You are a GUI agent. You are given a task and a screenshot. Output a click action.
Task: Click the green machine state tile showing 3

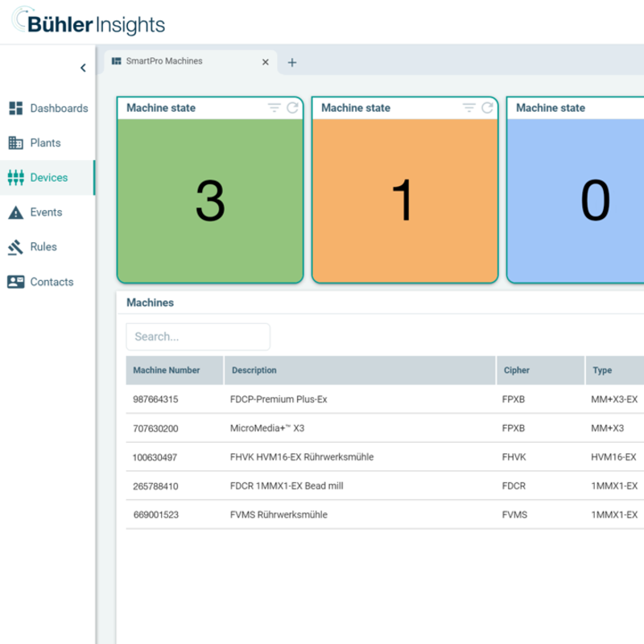pyautogui.click(x=210, y=200)
